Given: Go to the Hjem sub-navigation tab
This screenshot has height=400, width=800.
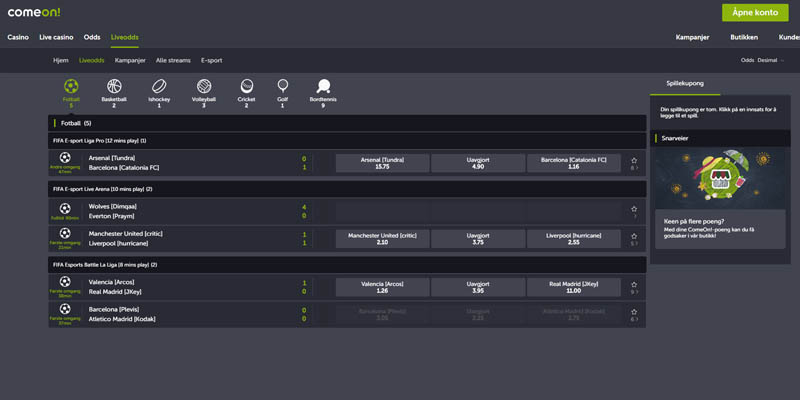Looking at the screenshot, I should click(61, 60).
